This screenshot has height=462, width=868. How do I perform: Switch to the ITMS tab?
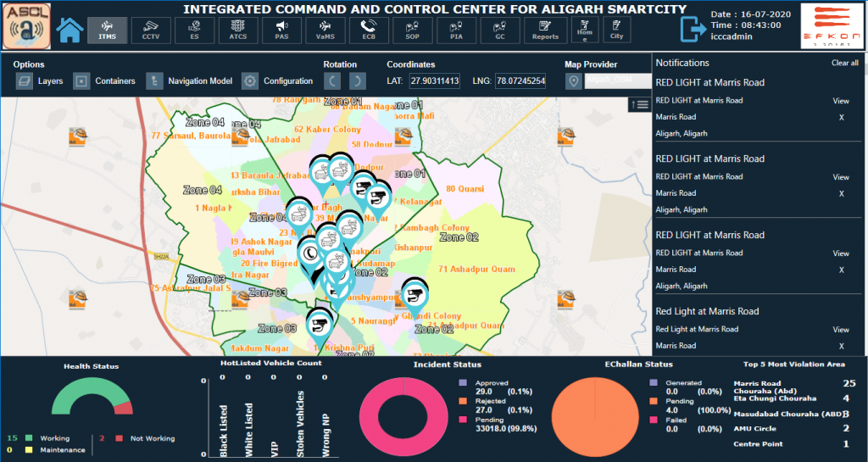tap(108, 31)
